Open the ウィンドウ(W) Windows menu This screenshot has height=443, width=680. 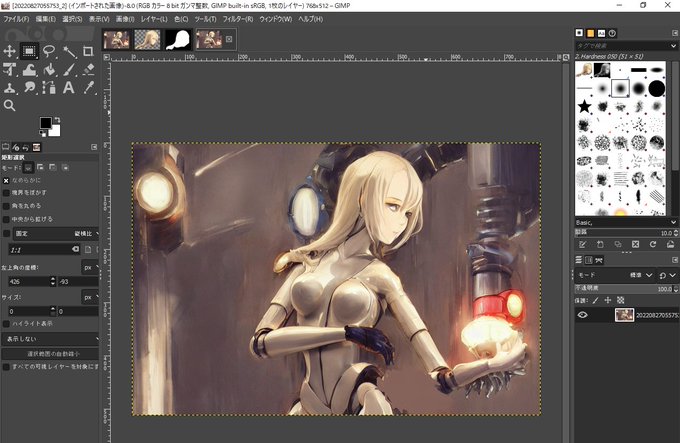pos(276,19)
